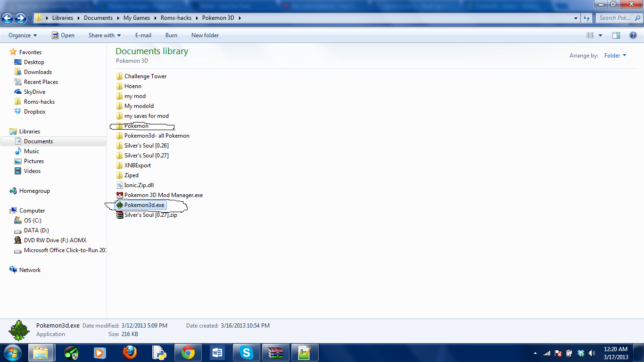Viewport: 644px width, 362px height.
Task: Go back with the Back arrow button
Action: 8,18
